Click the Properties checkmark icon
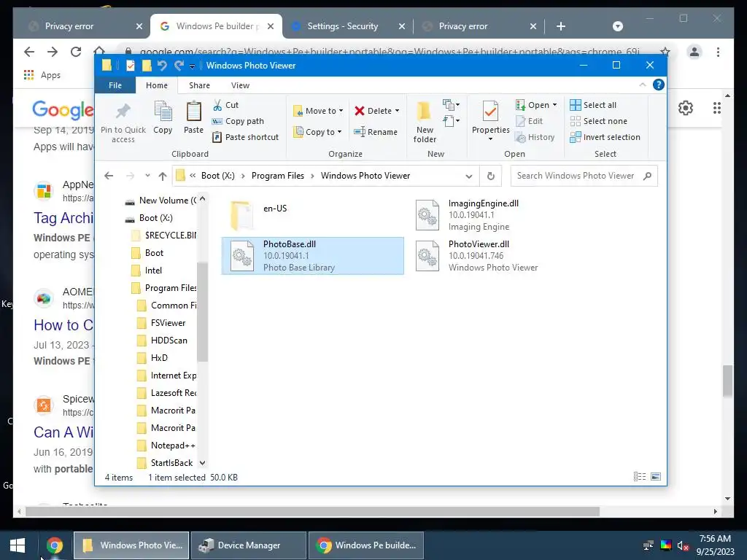 [490, 112]
